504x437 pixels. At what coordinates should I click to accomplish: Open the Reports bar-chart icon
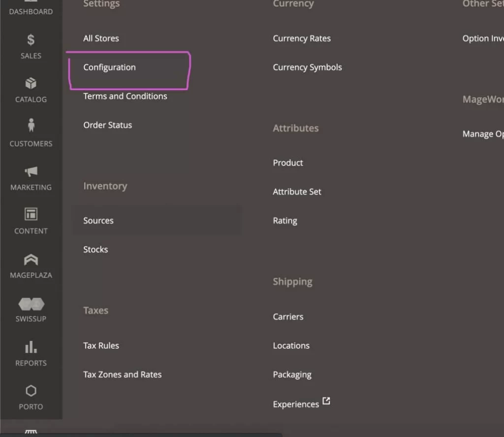tap(31, 347)
